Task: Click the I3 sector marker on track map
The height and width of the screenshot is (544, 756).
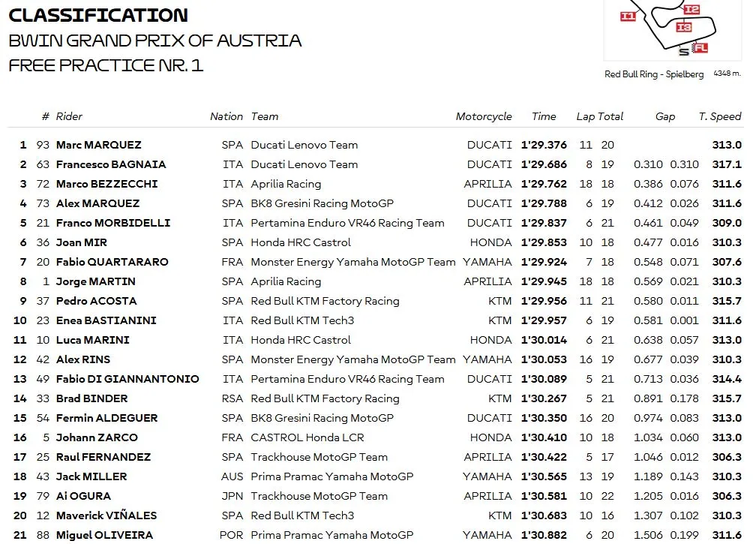Action: (x=684, y=27)
